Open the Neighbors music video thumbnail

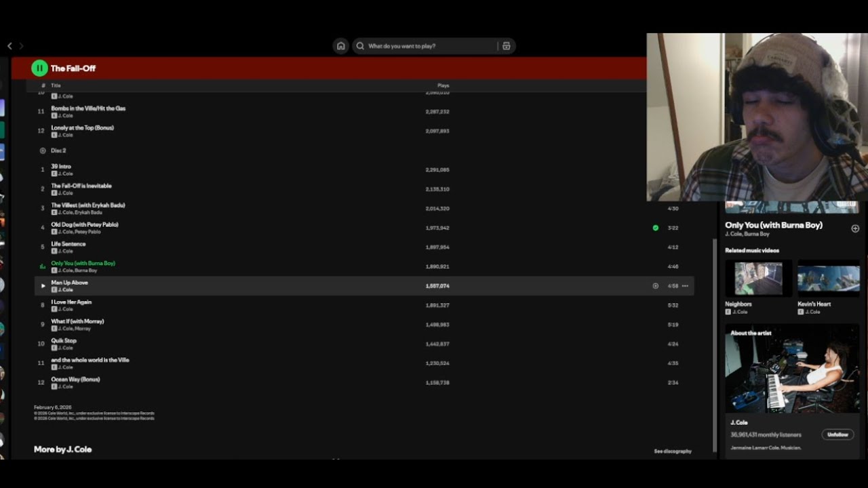point(758,278)
